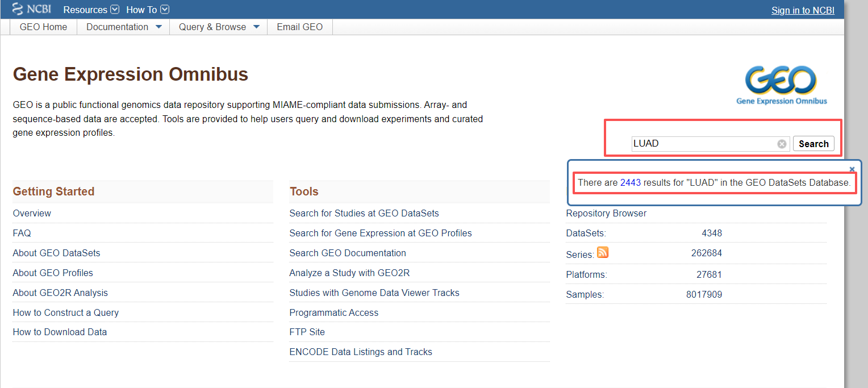Screen dimensions: 868x388
Task: Click the Platforms count 27681
Action: tap(709, 274)
